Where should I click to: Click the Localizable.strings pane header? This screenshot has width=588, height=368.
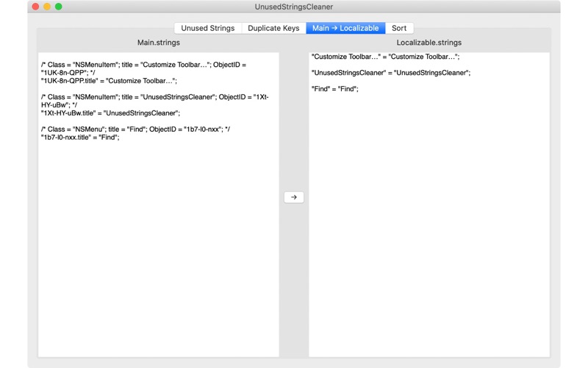click(x=429, y=43)
